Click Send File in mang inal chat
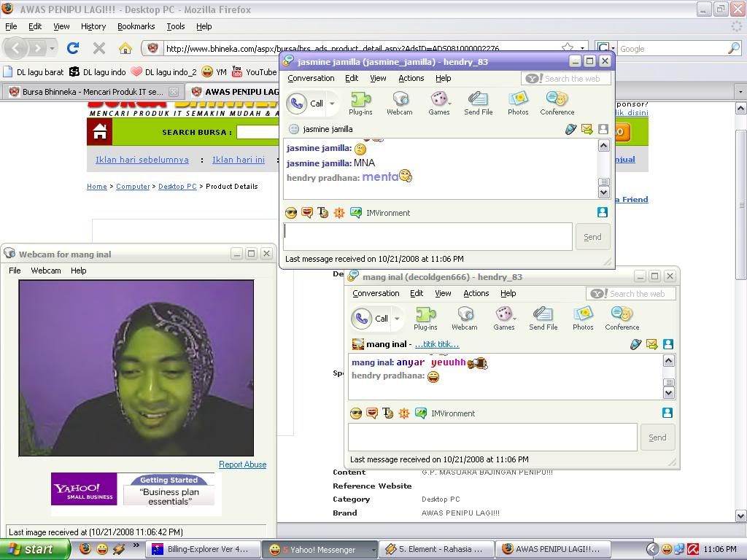This screenshot has height=560, width=747. pos(543,319)
